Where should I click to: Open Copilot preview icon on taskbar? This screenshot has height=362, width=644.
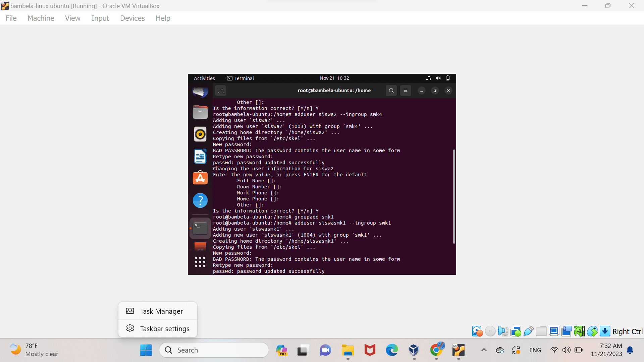pos(281,350)
